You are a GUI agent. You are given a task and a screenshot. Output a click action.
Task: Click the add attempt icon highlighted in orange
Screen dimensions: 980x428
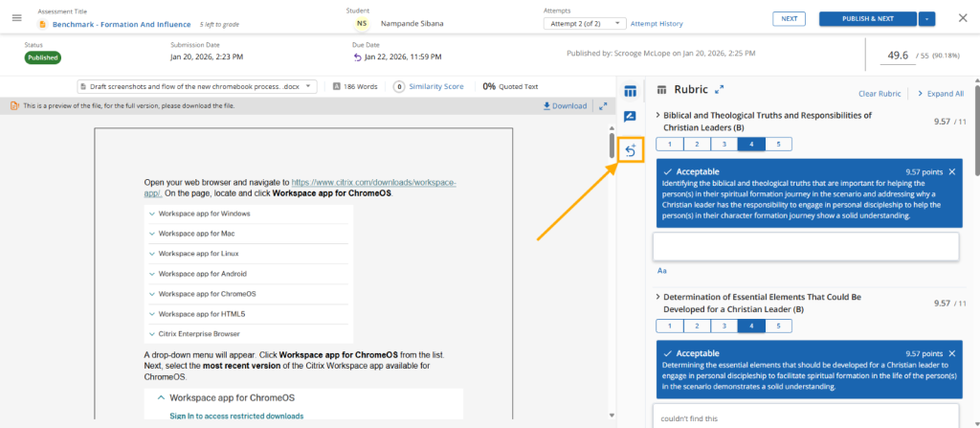[631, 149]
